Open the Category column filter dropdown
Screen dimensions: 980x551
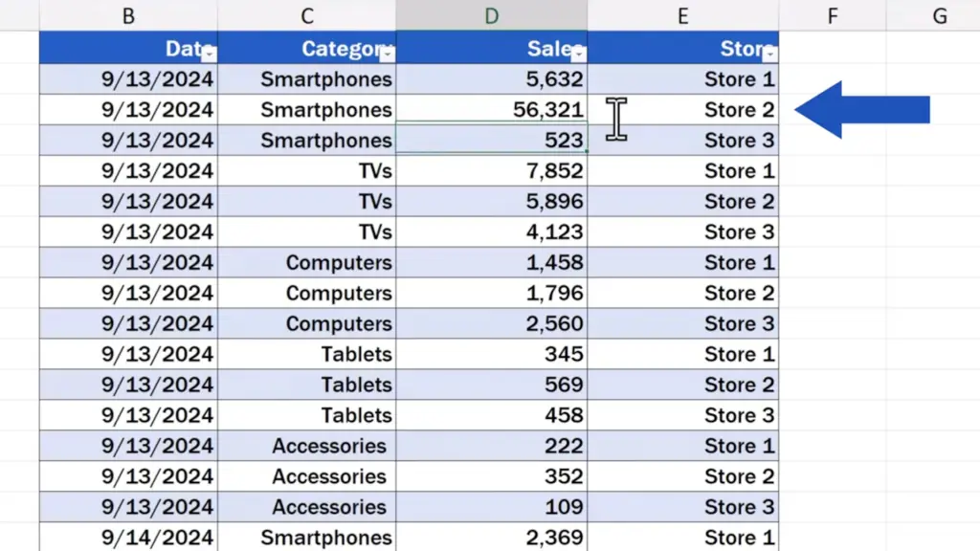[388, 55]
